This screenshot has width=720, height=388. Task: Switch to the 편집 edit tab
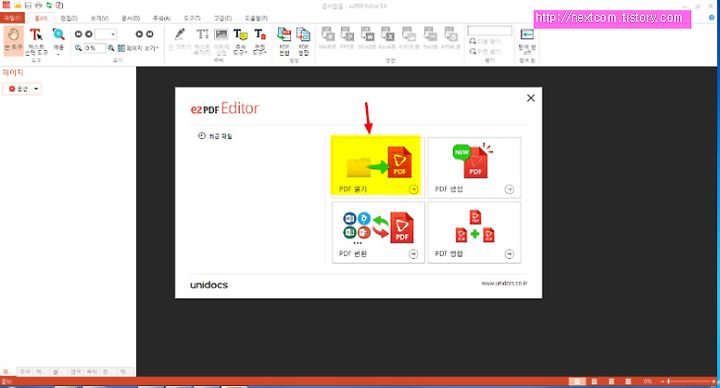69,18
